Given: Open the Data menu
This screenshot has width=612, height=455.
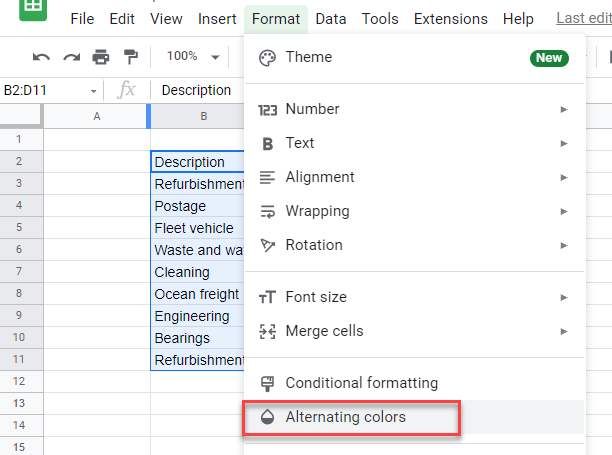Looking at the screenshot, I should click(330, 19).
